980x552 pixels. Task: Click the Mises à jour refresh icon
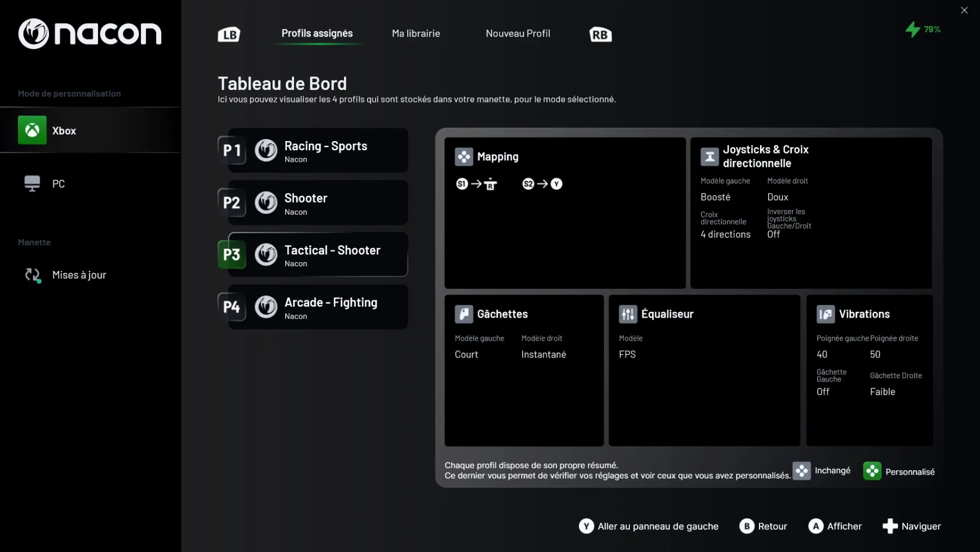pos(33,275)
